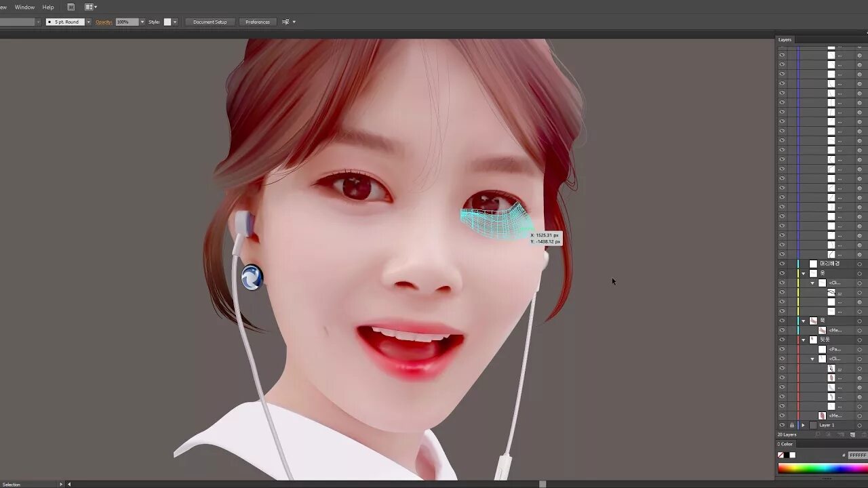Click the 머리배경 layer thumbnail

pos(813,264)
